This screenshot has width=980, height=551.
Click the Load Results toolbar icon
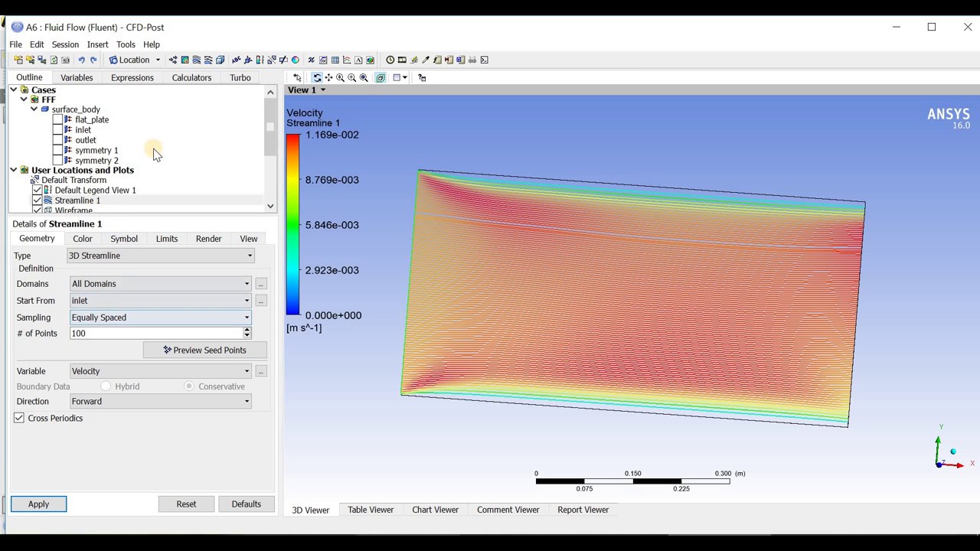coord(18,60)
